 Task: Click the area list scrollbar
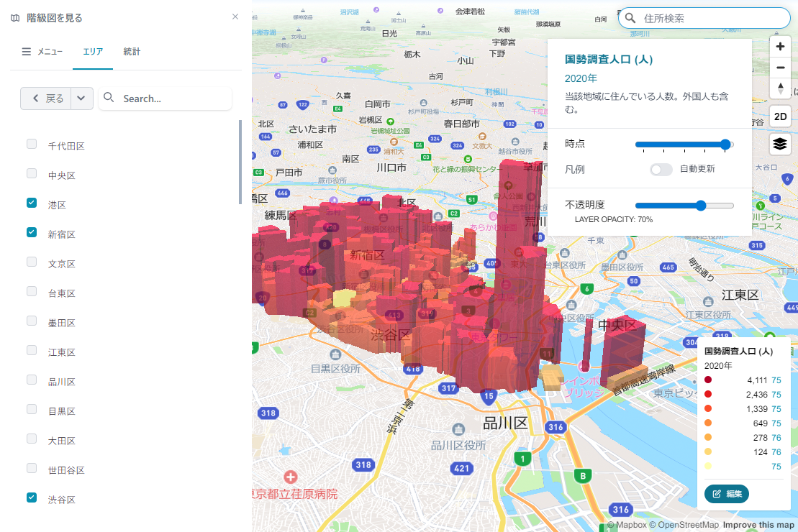point(240,162)
